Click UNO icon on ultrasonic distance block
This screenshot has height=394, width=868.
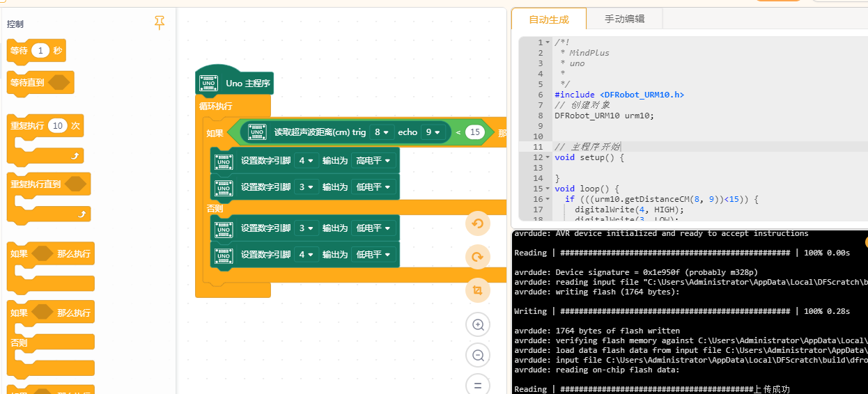257,132
